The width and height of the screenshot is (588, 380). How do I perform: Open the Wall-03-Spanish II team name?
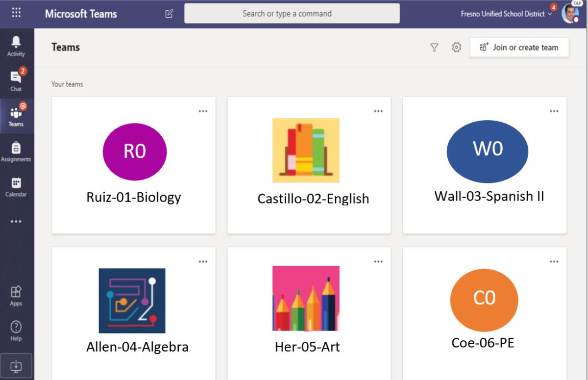pos(489,196)
